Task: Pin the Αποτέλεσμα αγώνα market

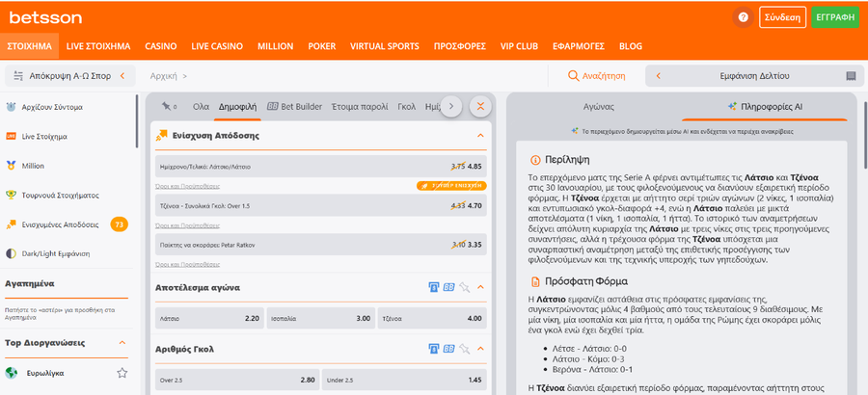Action: [x=465, y=287]
